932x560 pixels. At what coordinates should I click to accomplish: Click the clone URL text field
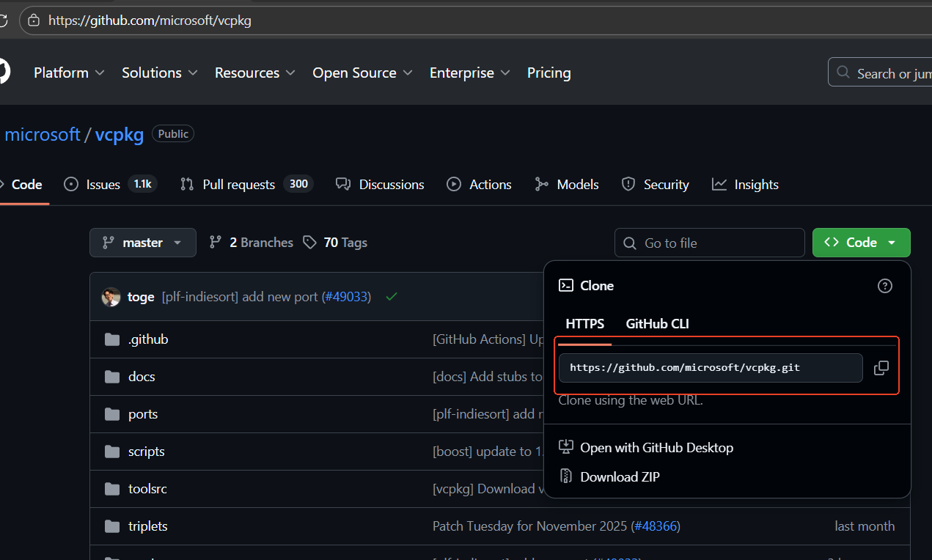(711, 368)
